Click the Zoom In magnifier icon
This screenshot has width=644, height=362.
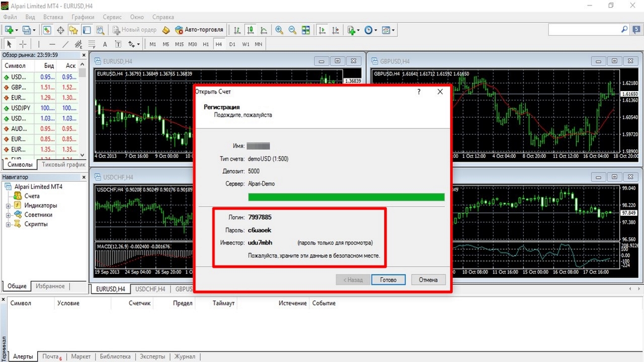[279, 30]
